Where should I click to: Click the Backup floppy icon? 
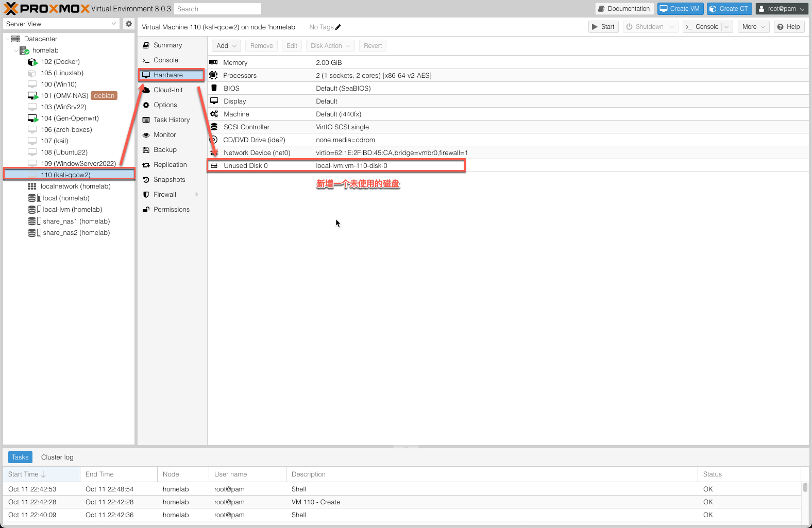tap(146, 150)
